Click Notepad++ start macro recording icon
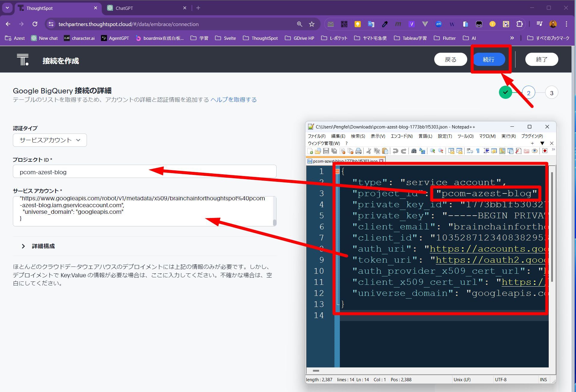 pos(545,151)
